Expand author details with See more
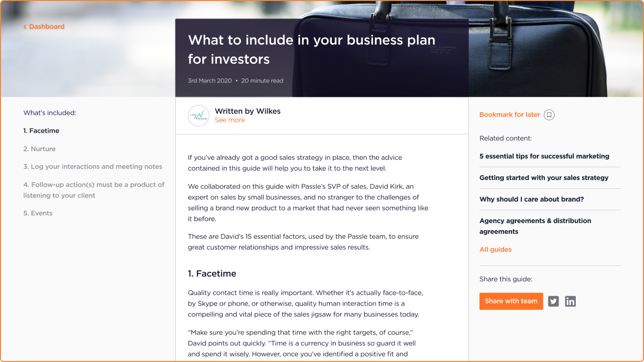Image resolution: width=644 pixels, height=362 pixels. point(230,120)
